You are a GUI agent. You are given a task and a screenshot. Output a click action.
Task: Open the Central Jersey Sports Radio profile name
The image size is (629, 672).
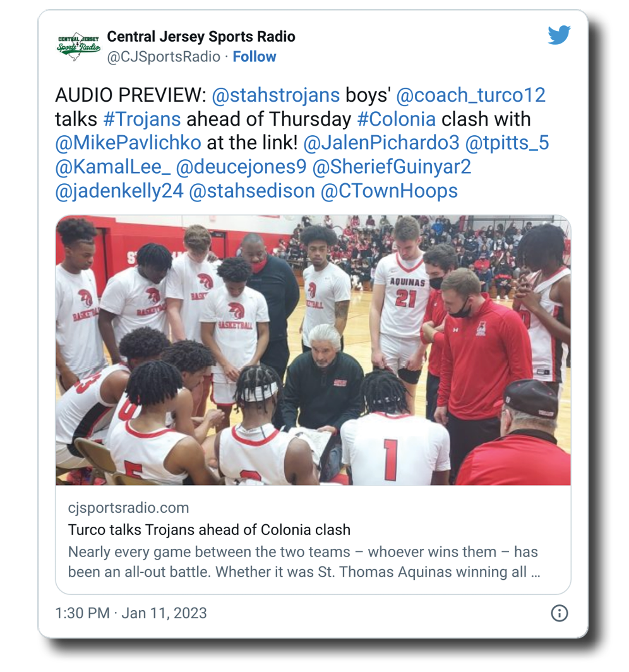(x=201, y=37)
